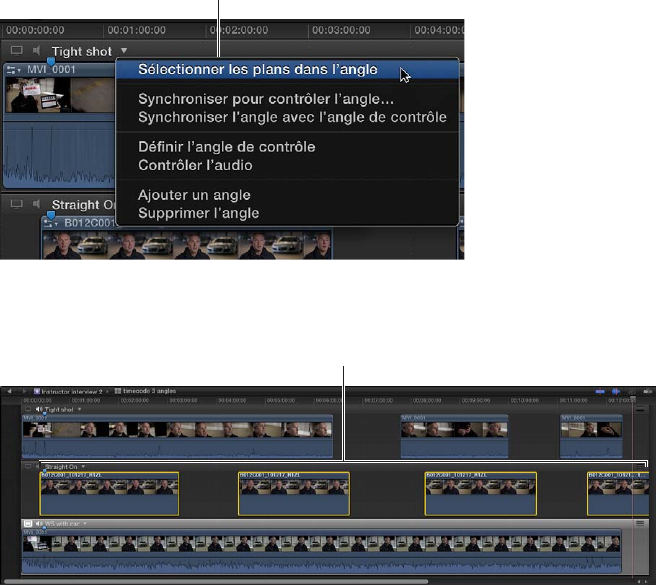Click the playhead marker on the lower ruler

pos(633,400)
